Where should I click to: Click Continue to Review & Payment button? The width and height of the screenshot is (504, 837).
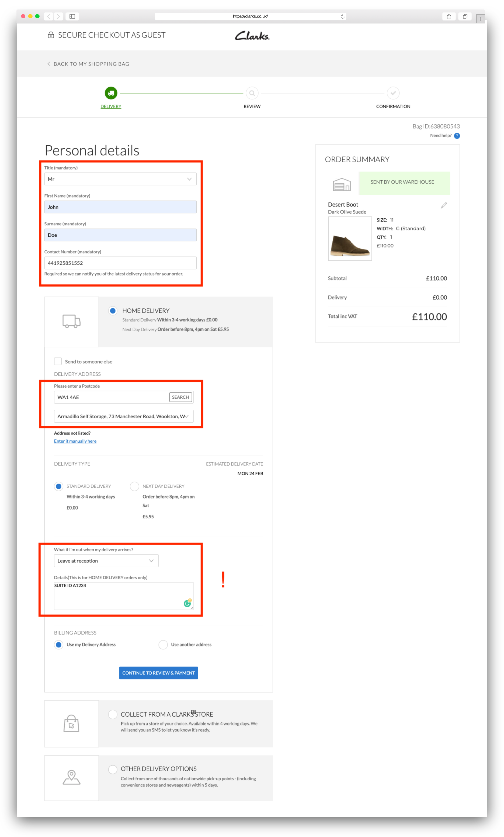tap(158, 673)
